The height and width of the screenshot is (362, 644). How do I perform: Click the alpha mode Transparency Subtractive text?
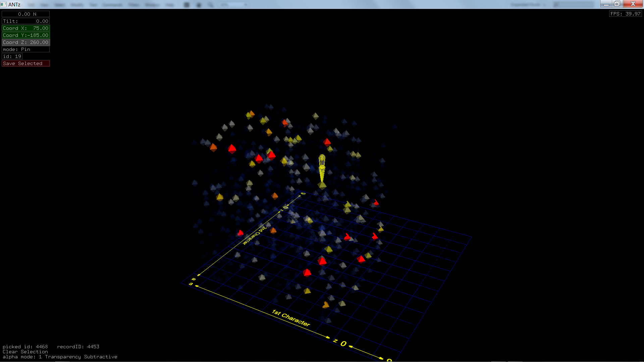tap(60, 357)
